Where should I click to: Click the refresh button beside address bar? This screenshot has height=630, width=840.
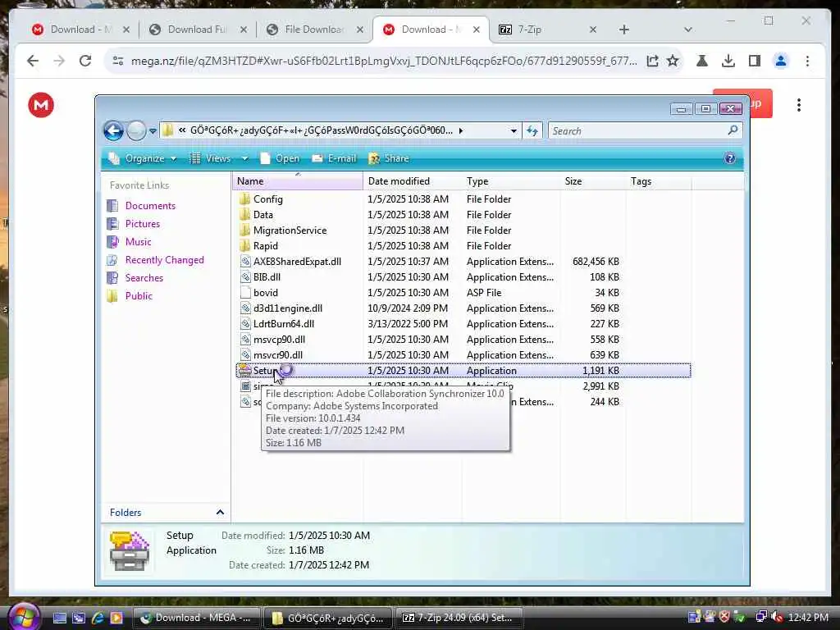point(532,130)
